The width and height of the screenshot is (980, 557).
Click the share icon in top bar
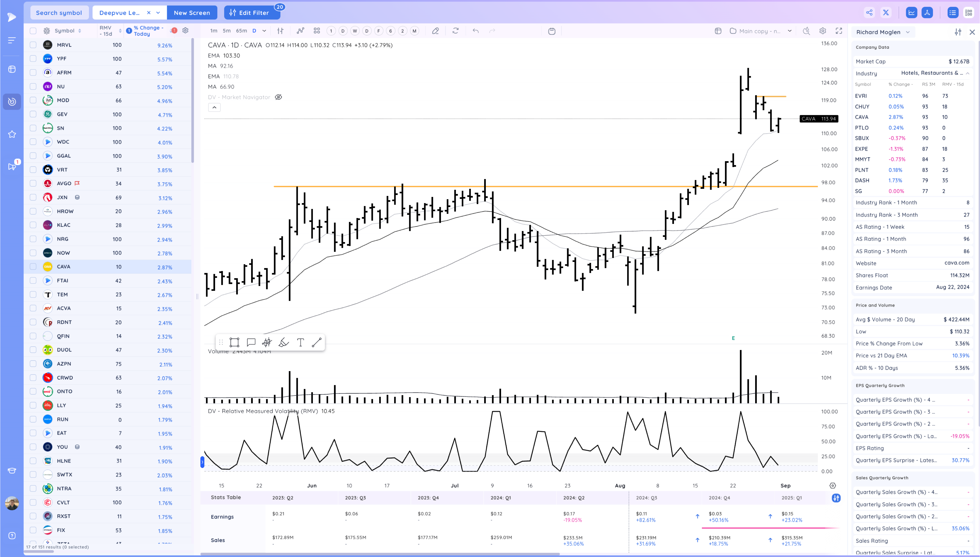click(x=869, y=13)
